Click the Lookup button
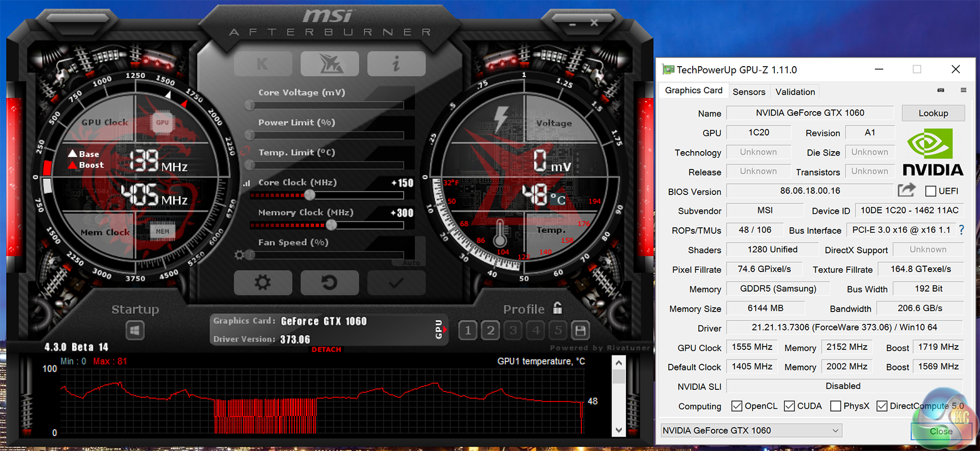 (x=933, y=113)
